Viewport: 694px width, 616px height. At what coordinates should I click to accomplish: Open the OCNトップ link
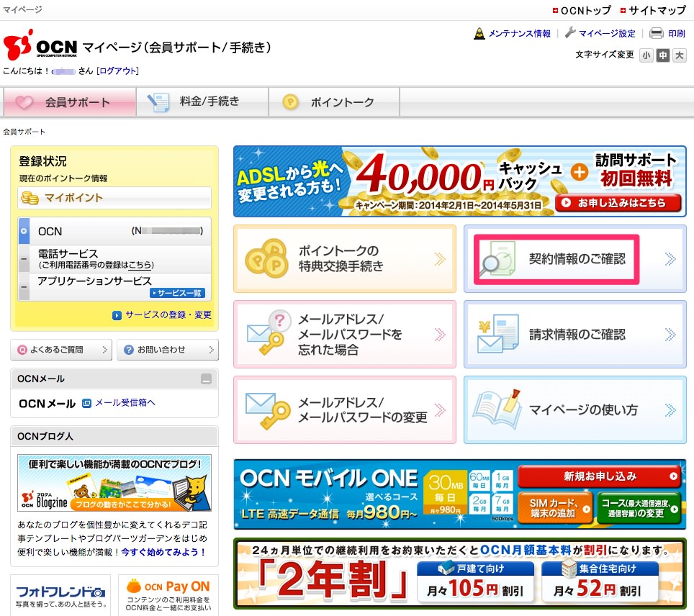585,10
